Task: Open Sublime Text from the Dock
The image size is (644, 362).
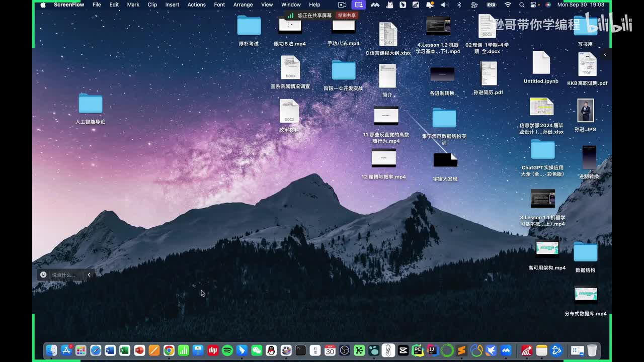Action: coord(462,350)
